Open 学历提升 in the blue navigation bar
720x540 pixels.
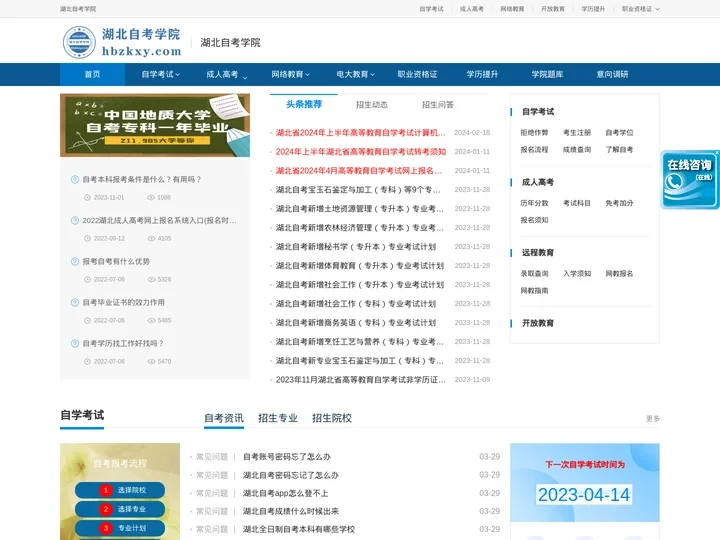pos(482,74)
